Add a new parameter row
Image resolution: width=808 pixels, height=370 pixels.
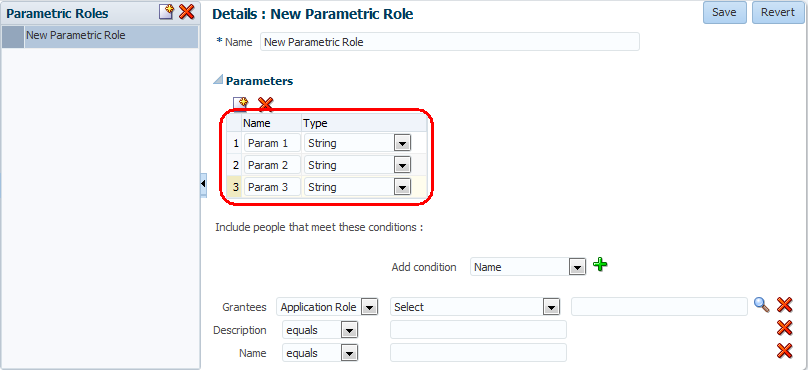(240, 104)
